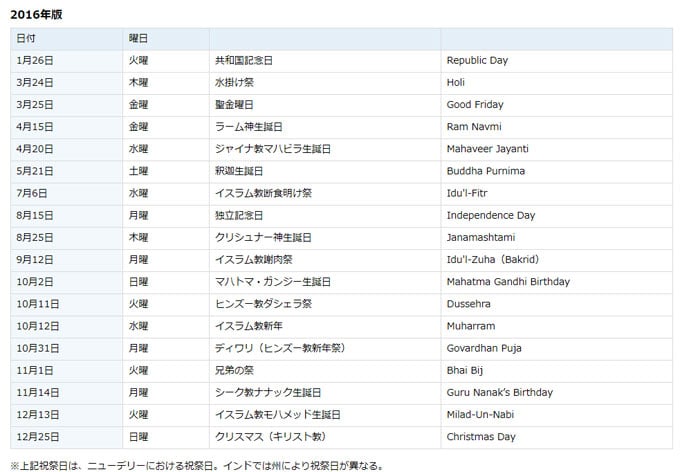This screenshot has width=680, height=472.
Task: Click the '曜日' column header
Action: (166, 39)
